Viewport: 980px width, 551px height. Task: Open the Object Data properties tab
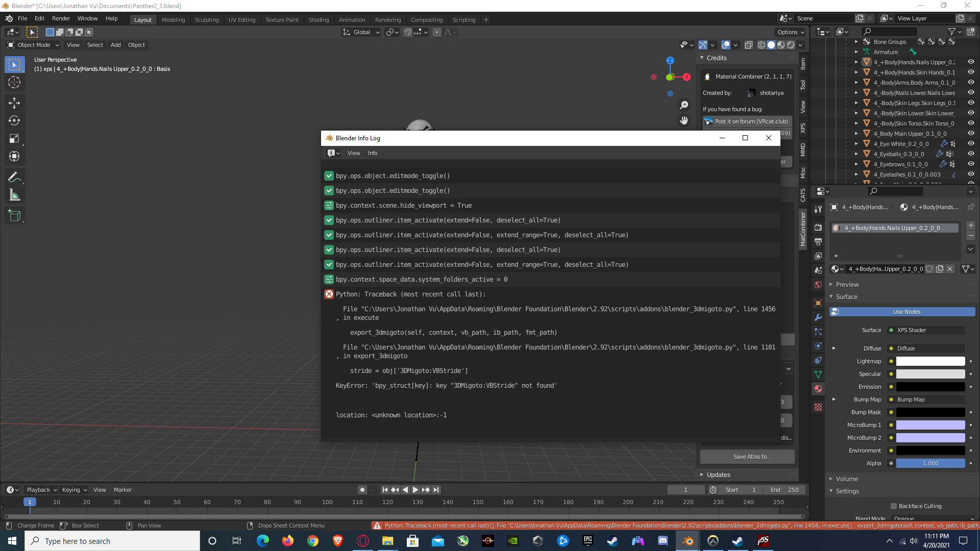818,374
